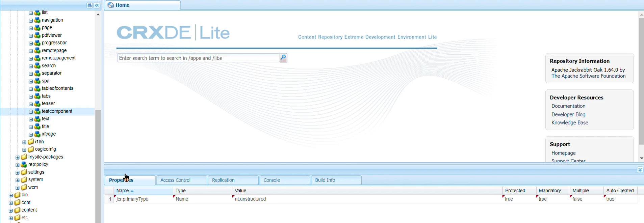Click the title component icon
This screenshot has height=223, width=644.
click(x=37, y=127)
